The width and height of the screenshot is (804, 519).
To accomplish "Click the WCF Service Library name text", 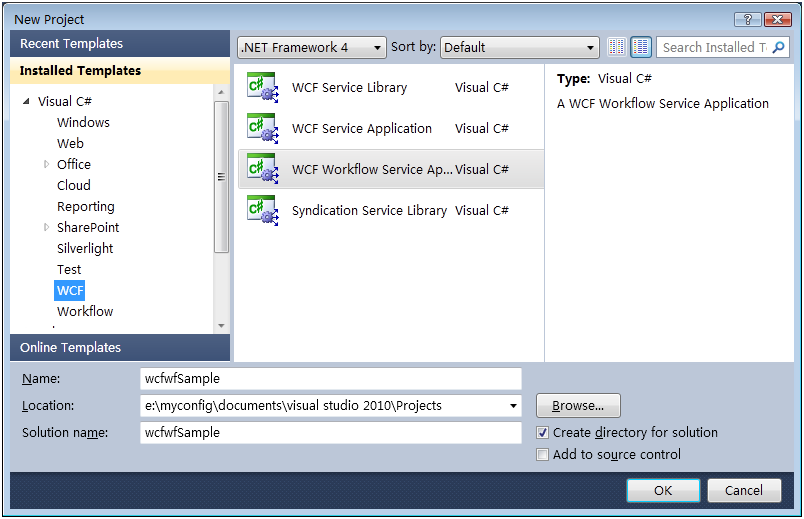I will 349,88.
